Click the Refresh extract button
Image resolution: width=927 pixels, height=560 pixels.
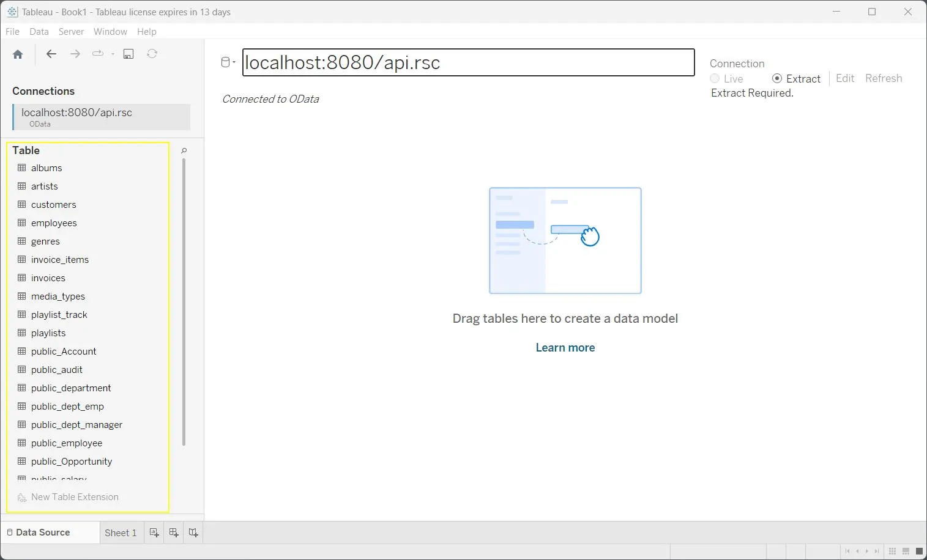pyautogui.click(x=883, y=78)
